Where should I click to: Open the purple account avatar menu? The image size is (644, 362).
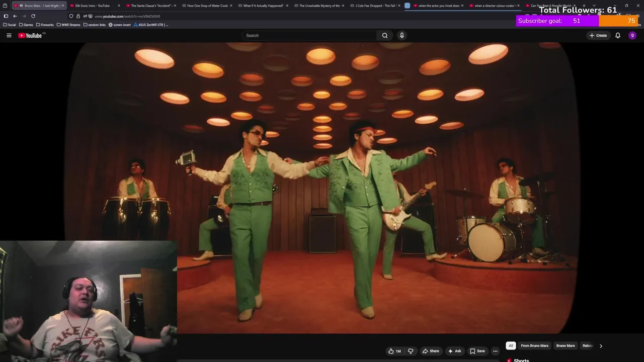[632, 35]
